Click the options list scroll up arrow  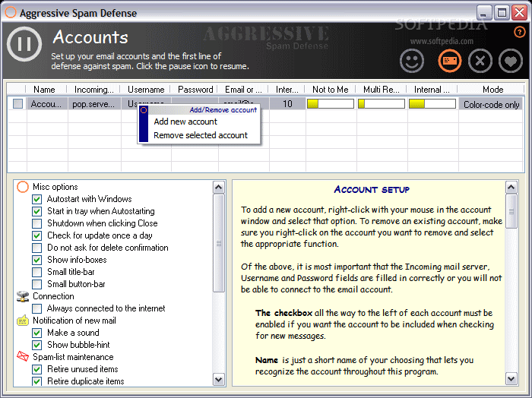219,187
